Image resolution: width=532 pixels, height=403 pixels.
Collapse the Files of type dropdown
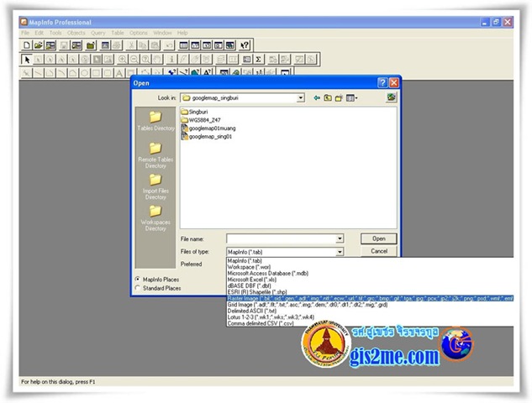point(340,252)
